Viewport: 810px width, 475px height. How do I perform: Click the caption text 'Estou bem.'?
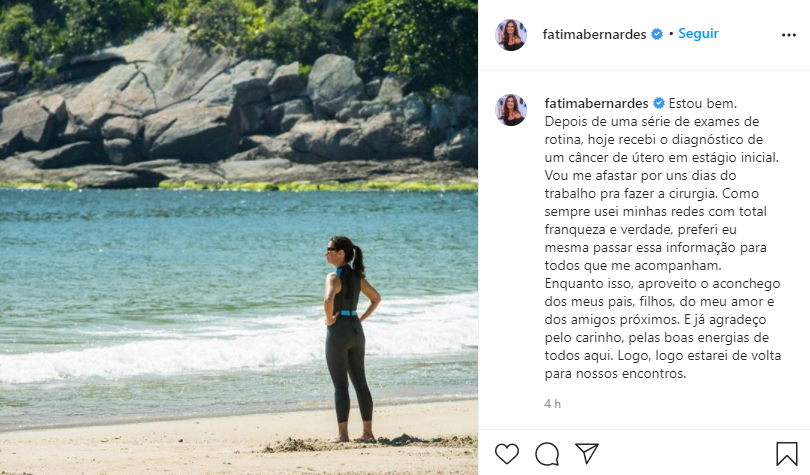(x=703, y=103)
